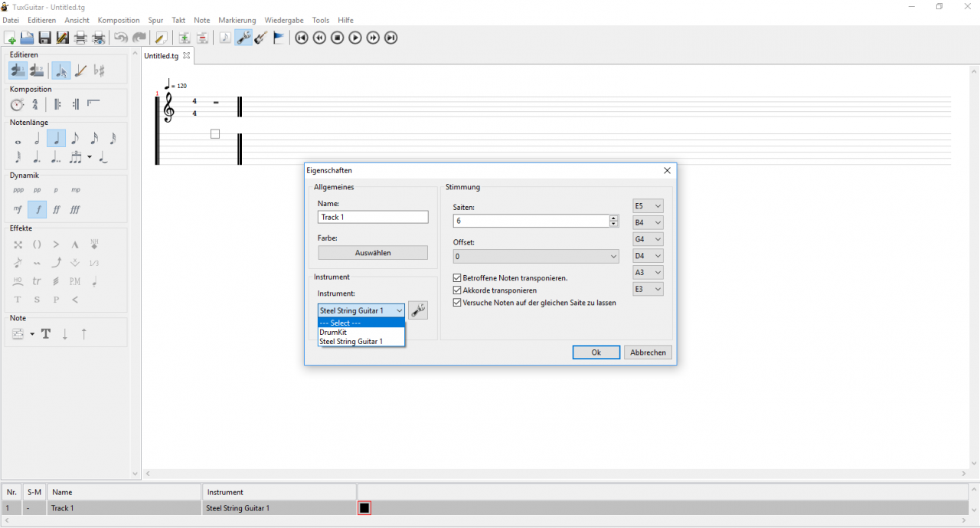Image resolution: width=980 pixels, height=528 pixels.
Task: Click the Abbrechen button
Action: pyautogui.click(x=648, y=353)
